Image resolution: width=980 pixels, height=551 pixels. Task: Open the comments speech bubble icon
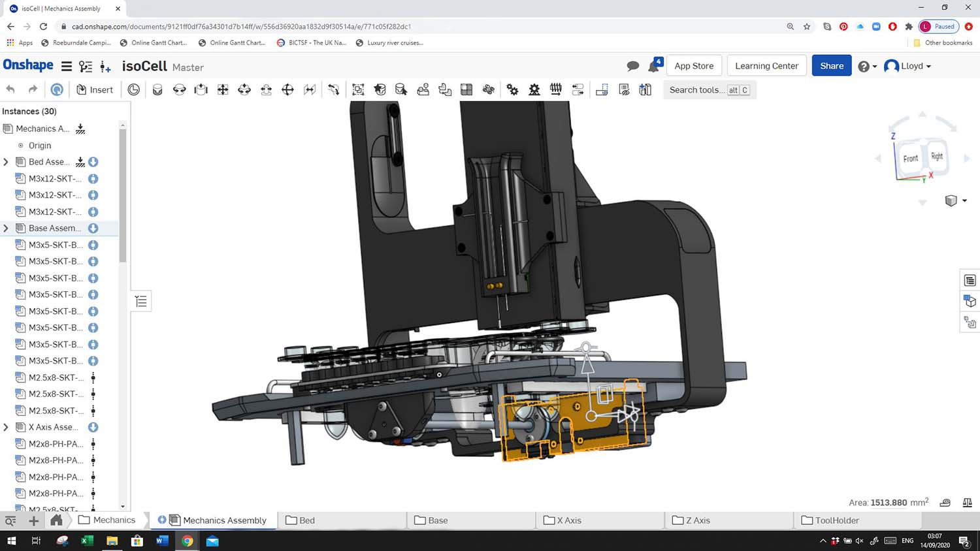[632, 66]
